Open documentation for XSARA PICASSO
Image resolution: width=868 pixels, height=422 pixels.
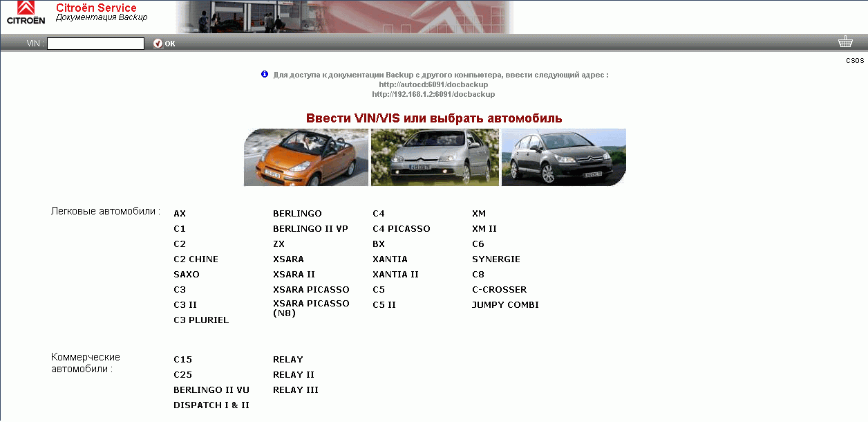(310, 289)
